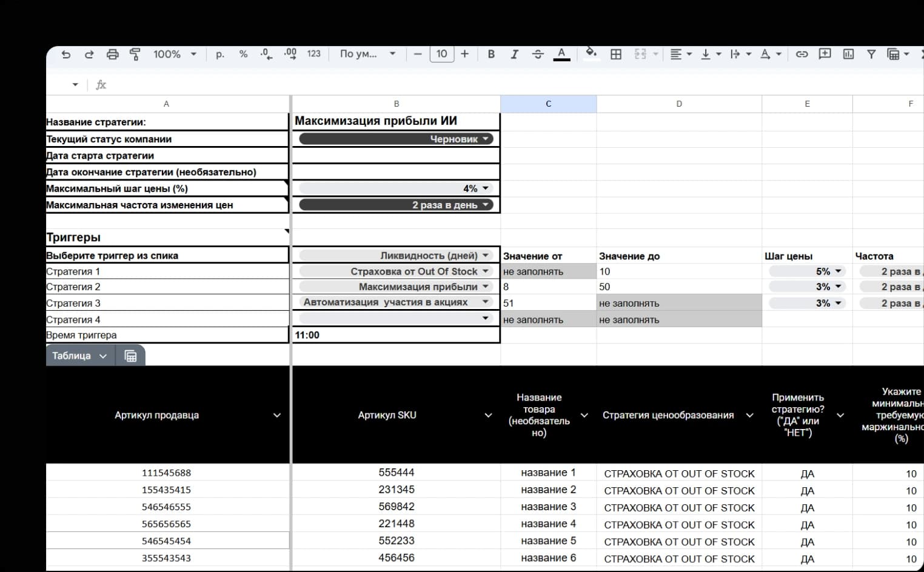Image resolution: width=924 pixels, height=572 pixels.
Task: Increase decimal places
Action: tap(290, 54)
